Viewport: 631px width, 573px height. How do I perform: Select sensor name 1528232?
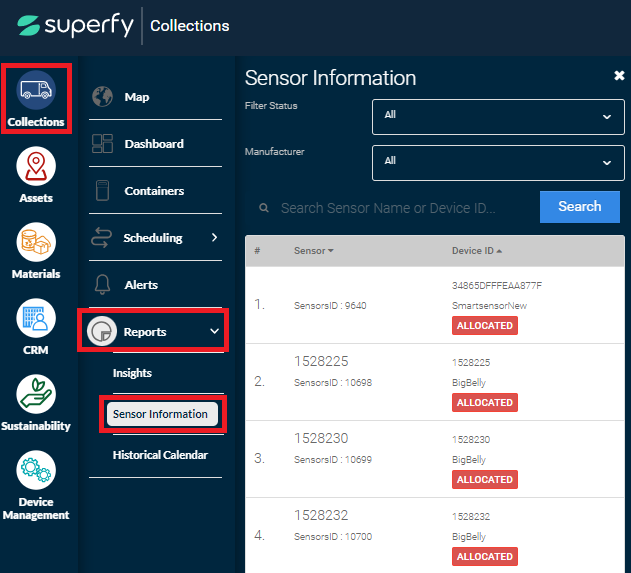[x=321, y=515]
